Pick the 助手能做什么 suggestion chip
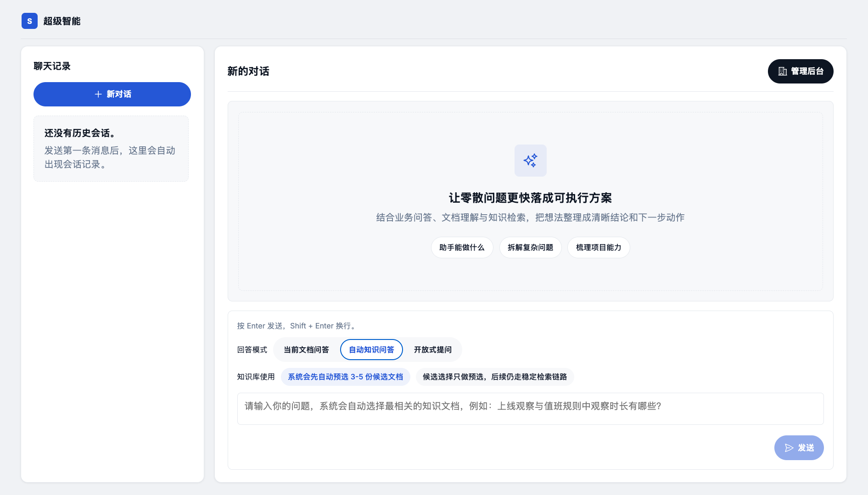 (462, 248)
